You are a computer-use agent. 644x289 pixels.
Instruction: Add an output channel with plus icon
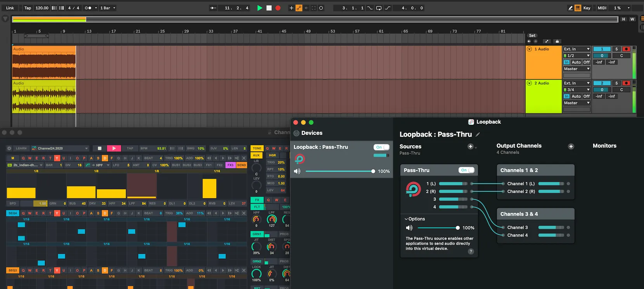571,146
